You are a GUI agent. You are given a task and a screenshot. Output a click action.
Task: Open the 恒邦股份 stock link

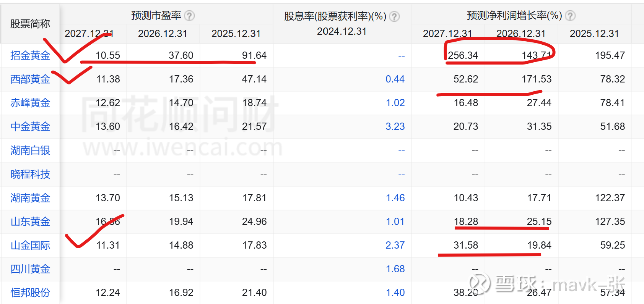click(x=30, y=293)
